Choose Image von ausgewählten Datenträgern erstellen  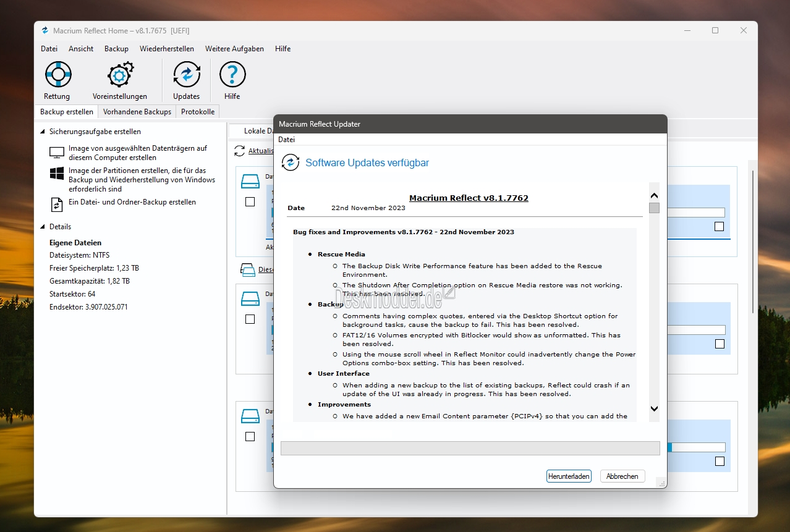(x=138, y=153)
